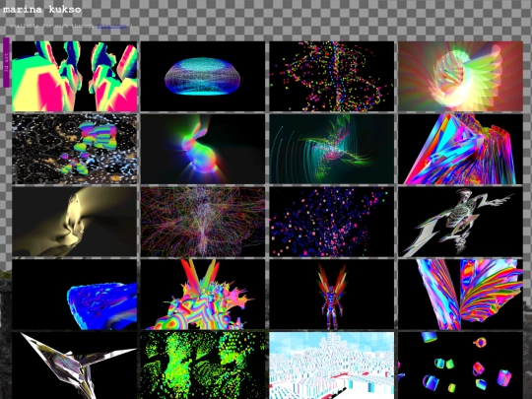Open the white and blue block city thumbnail
This screenshot has height=399, width=532.
pos(332,366)
